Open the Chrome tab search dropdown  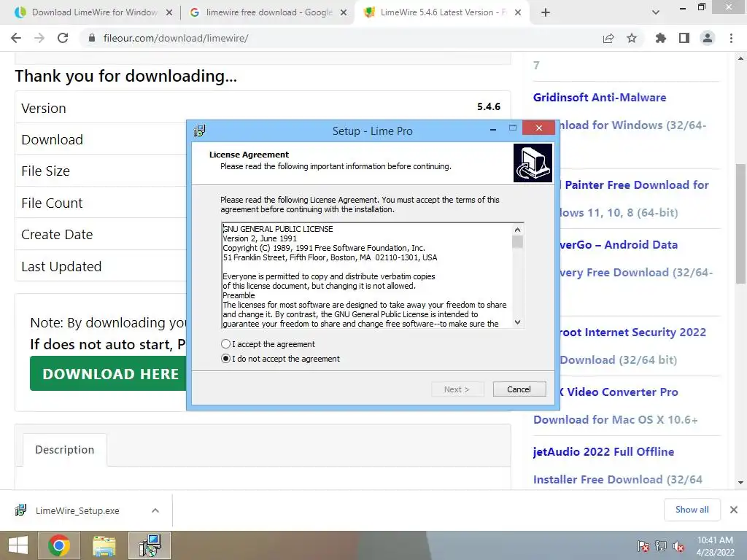(x=656, y=13)
